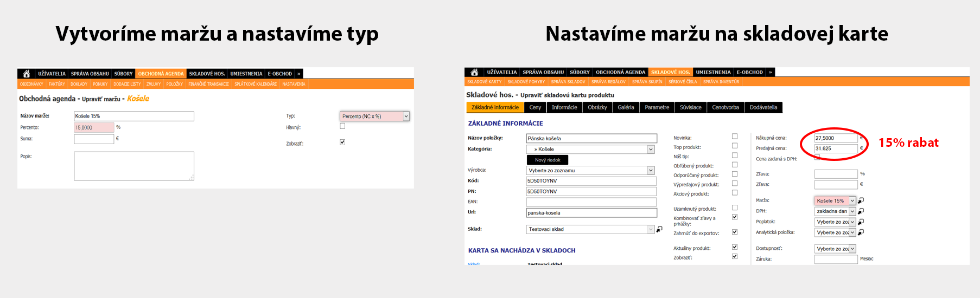Image resolution: width=980 pixels, height=298 pixels.
Task: Open the Faktúry submenu item
Action: pyautogui.click(x=56, y=84)
